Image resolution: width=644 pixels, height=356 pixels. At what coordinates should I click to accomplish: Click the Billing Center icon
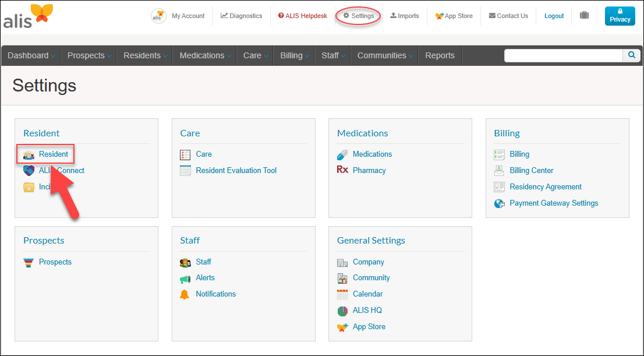(499, 171)
